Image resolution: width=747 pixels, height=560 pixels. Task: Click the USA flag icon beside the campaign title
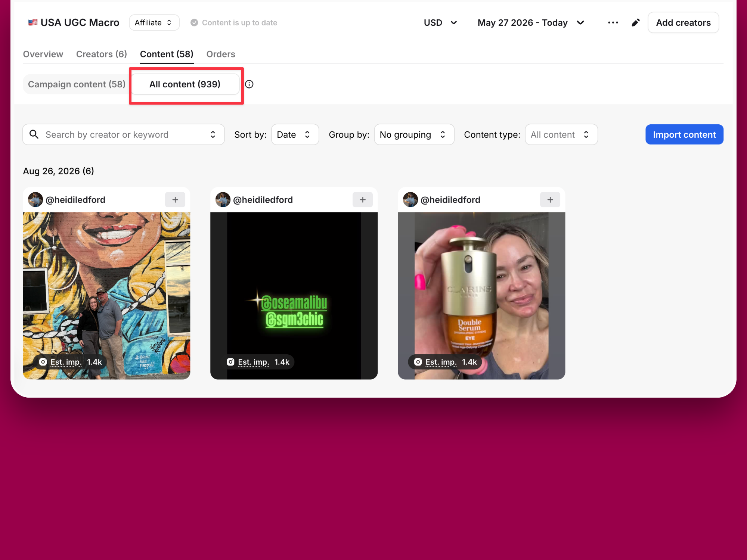coord(33,22)
